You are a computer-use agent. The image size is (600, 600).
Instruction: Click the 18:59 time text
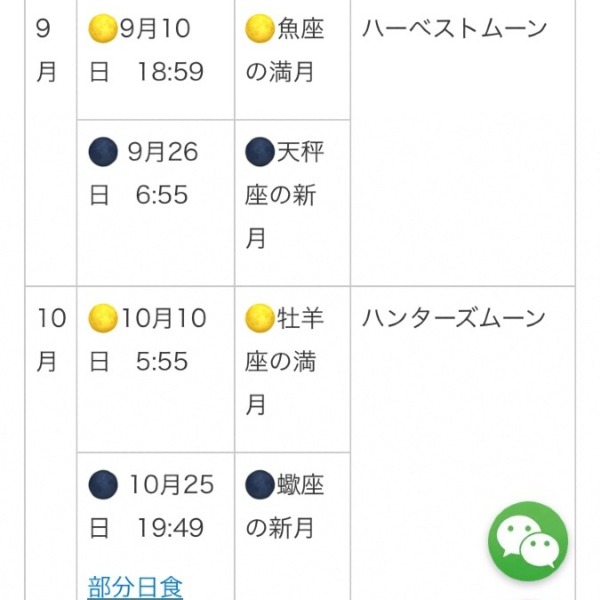pyautogui.click(x=170, y=72)
